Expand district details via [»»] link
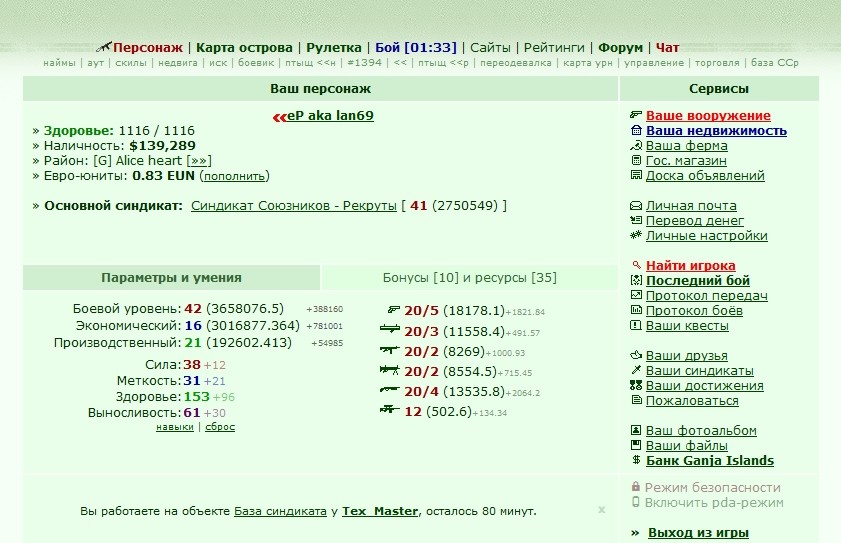This screenshot has width=841, height=543. (199, 160)
